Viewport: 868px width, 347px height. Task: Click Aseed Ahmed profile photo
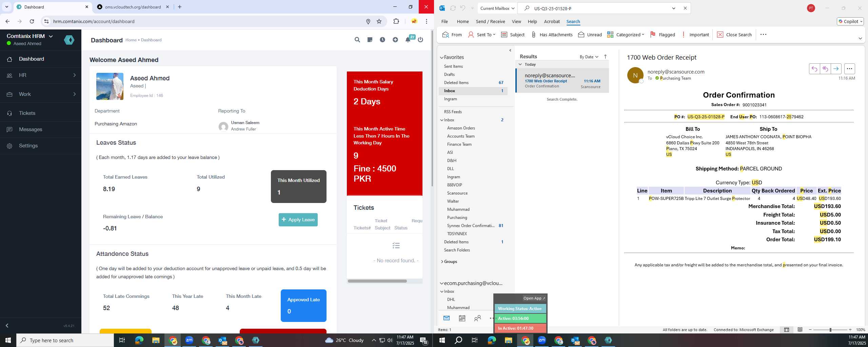tap(110, 86)
